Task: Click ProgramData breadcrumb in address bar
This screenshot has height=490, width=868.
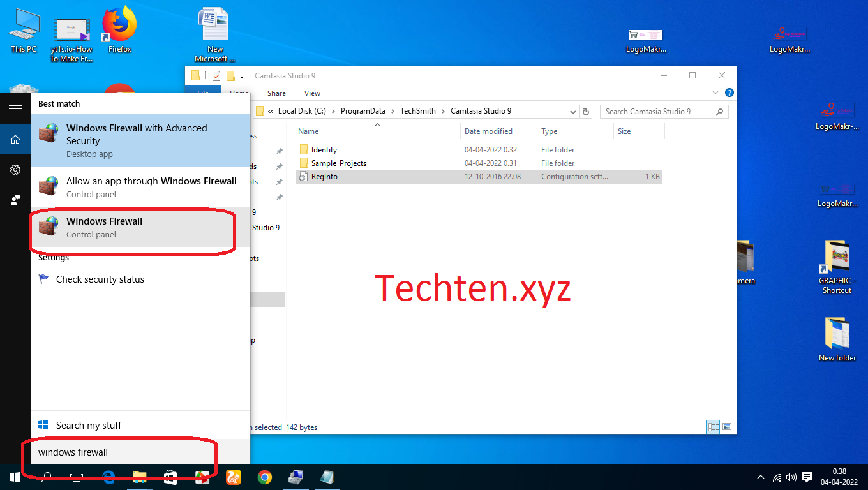Action: [363, 111]
